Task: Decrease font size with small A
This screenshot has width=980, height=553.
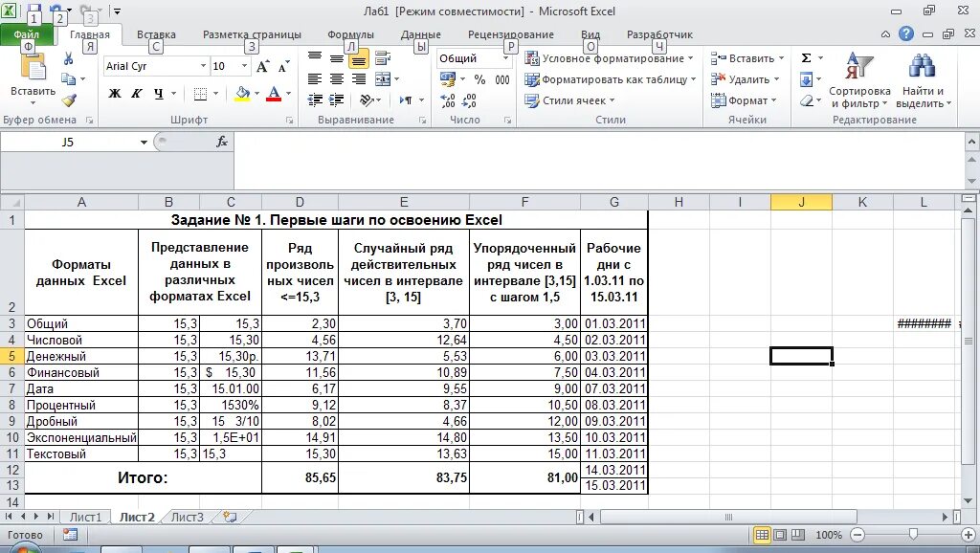Action: pyautogui.click(x=283, y=66)
